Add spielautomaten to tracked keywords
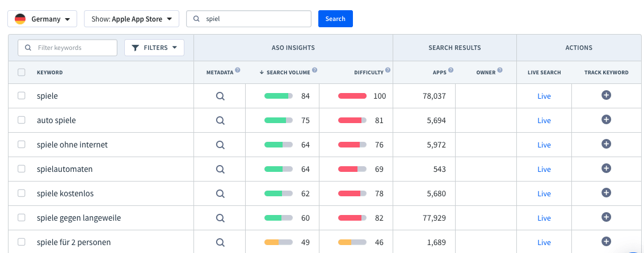Screen dimensions: 644x253 point(606,168)
